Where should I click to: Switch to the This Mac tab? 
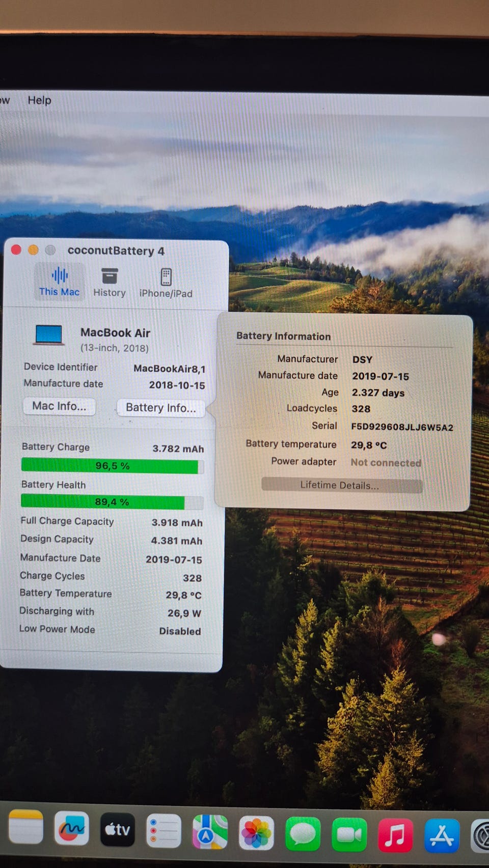point(59,282)
